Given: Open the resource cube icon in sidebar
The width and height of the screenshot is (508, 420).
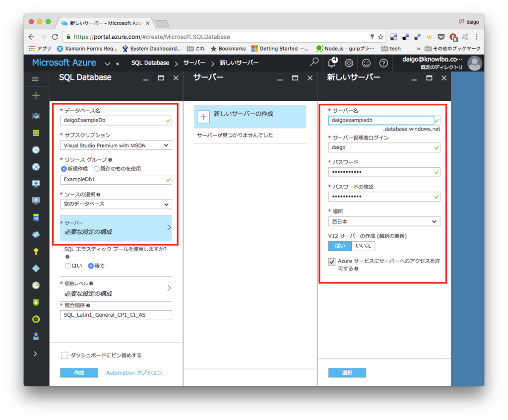Looking at the screenshot, I should [36, 116].
